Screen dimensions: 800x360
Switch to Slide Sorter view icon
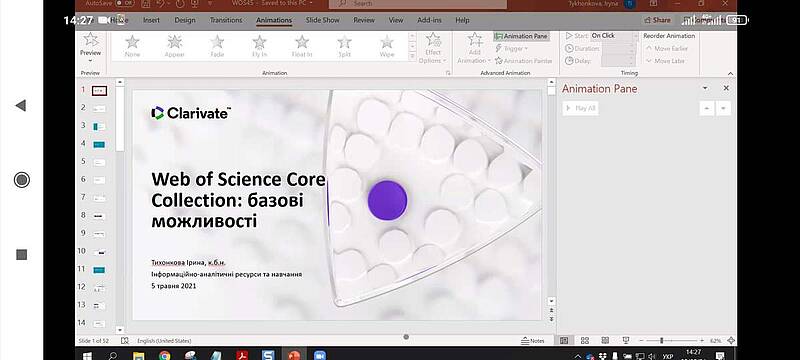(x=585, y=341)
